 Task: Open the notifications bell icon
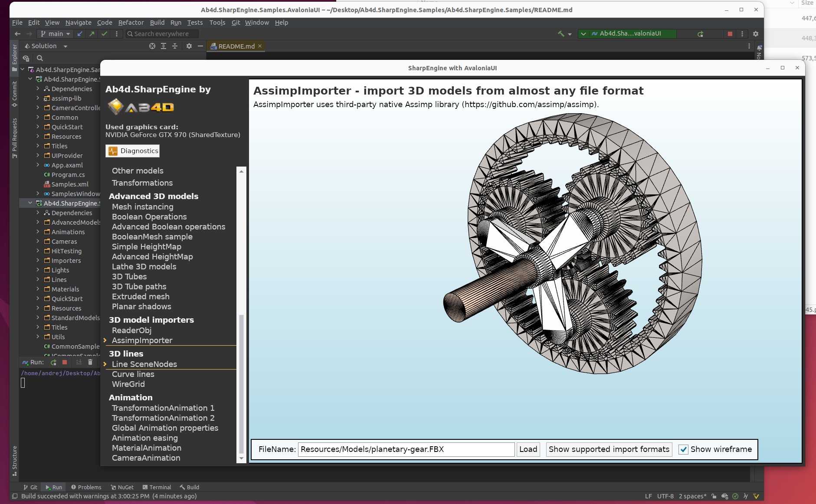coord(759,48)
